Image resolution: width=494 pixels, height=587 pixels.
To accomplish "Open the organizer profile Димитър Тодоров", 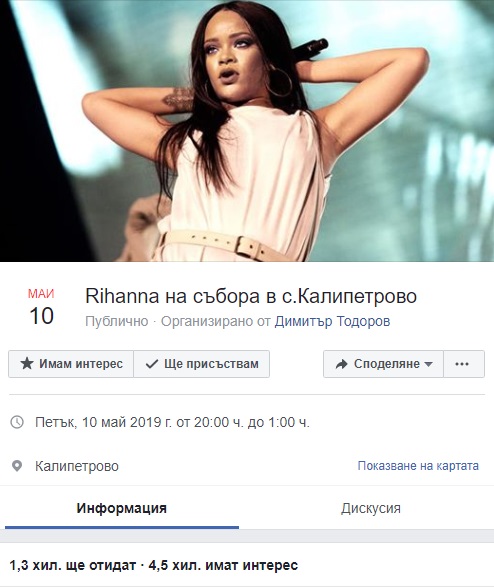I will point(332,321).
